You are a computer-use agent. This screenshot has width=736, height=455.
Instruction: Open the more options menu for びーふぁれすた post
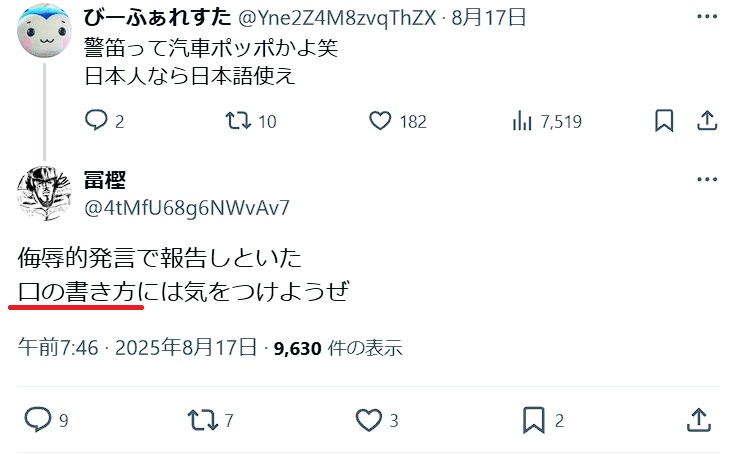pyautogui.click(x=707, y=16)
